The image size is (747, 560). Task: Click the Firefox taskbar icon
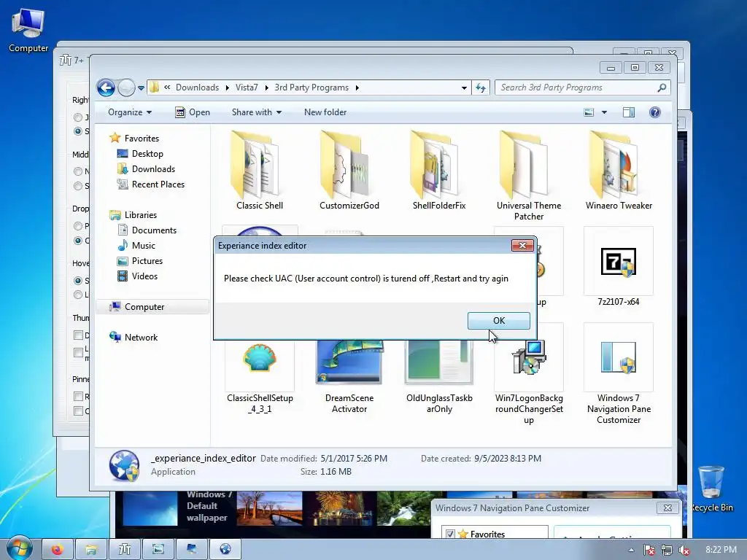(x=58, y=550)
